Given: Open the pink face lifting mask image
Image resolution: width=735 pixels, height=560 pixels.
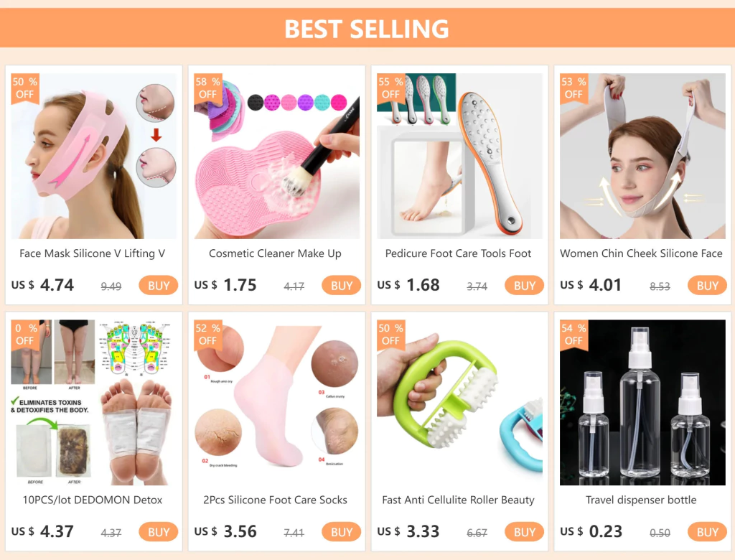Looking at the screenshot, I should [94, 156].
